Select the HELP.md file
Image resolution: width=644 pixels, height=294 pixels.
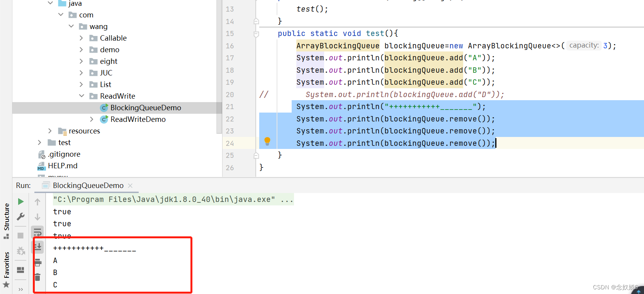click(x=63, y=166)
